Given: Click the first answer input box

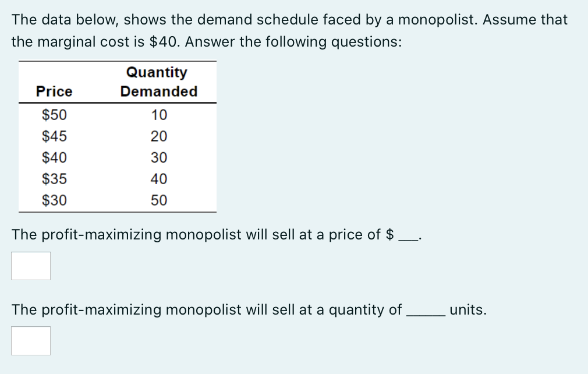Looking at the screenshot, I should [x=31, y=266].
